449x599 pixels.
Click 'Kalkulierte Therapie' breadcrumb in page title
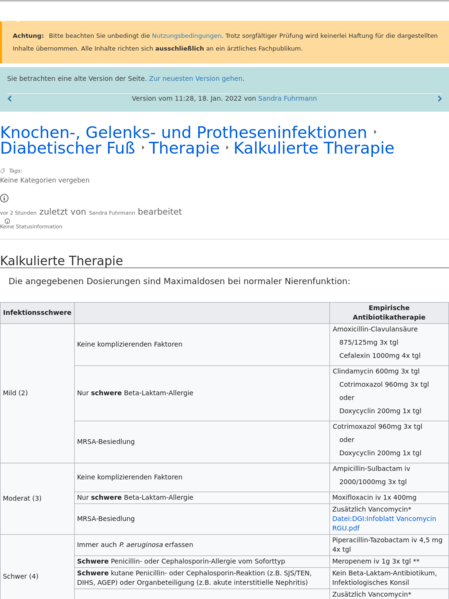(x=314, y=148)
